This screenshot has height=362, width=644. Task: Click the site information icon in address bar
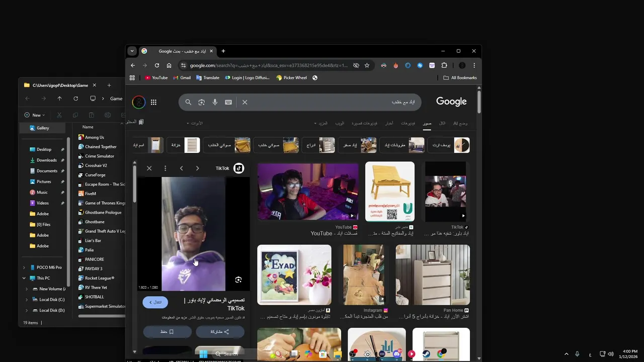point(184,65)
